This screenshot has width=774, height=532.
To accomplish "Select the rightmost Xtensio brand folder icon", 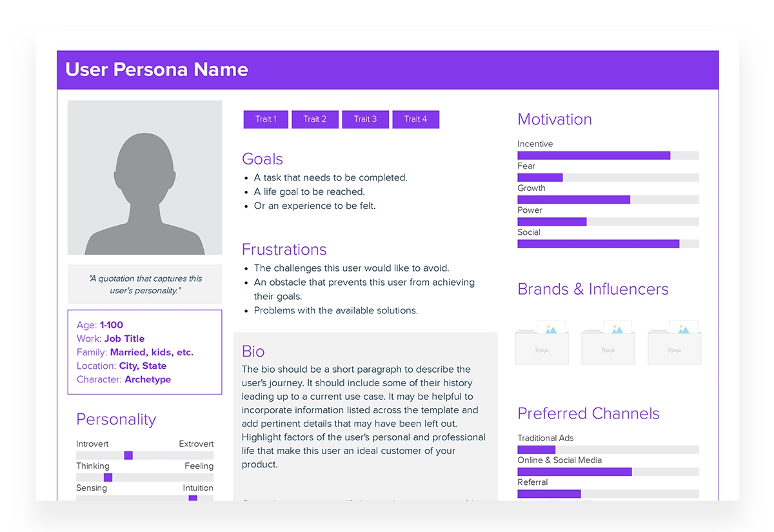I will pos(674,348).
